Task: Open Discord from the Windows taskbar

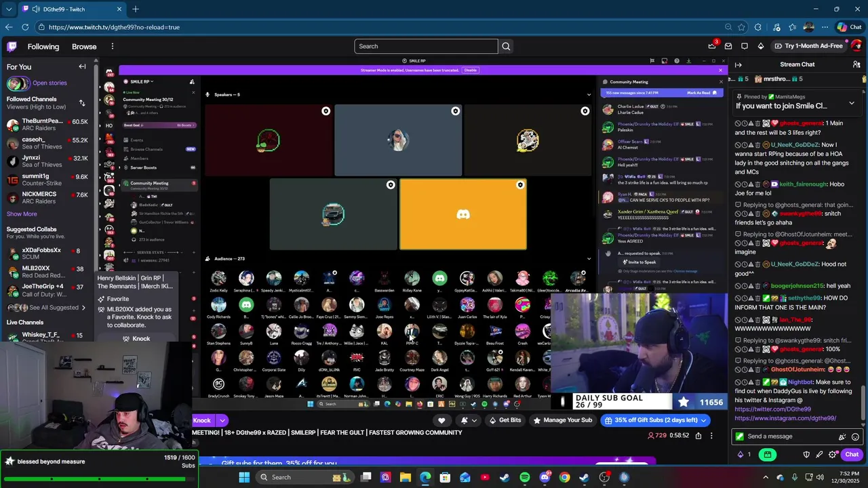Action: [545, 477]
